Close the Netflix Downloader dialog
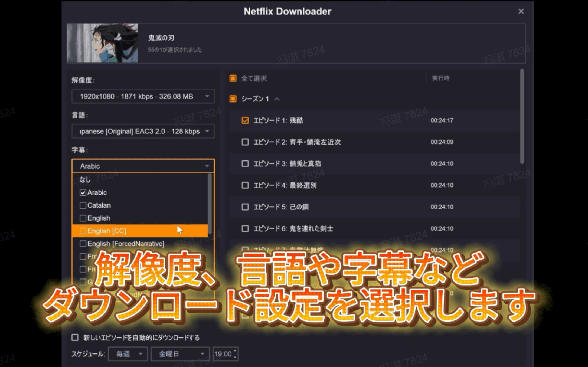This screenshot has height=367, width=588. (x=521, y=11)
